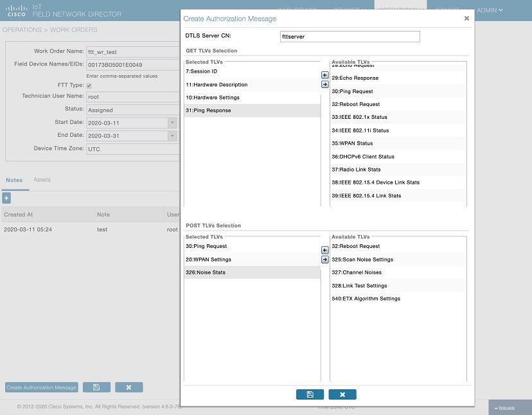Click the right arrow icon in GET TLVs Selection

pyautogui.click(x=326, y=84)
